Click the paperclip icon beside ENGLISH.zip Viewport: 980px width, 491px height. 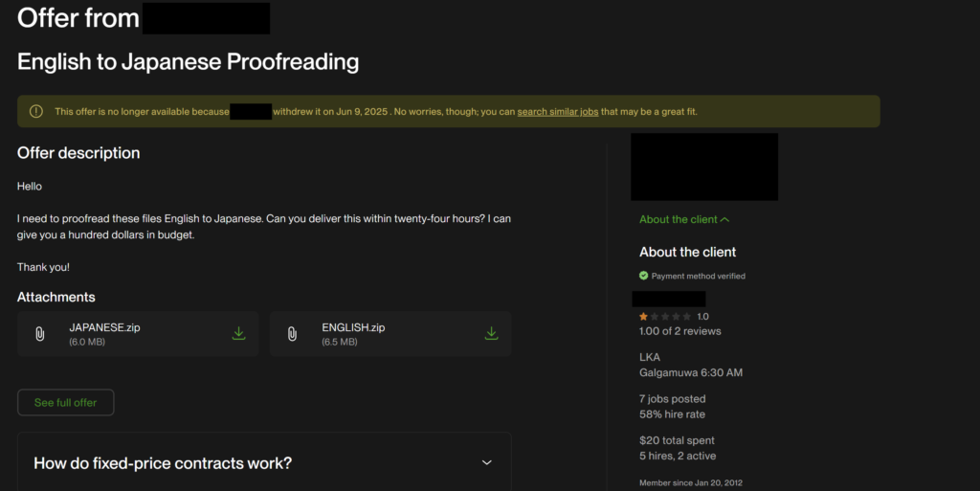[x=293, y=334]
